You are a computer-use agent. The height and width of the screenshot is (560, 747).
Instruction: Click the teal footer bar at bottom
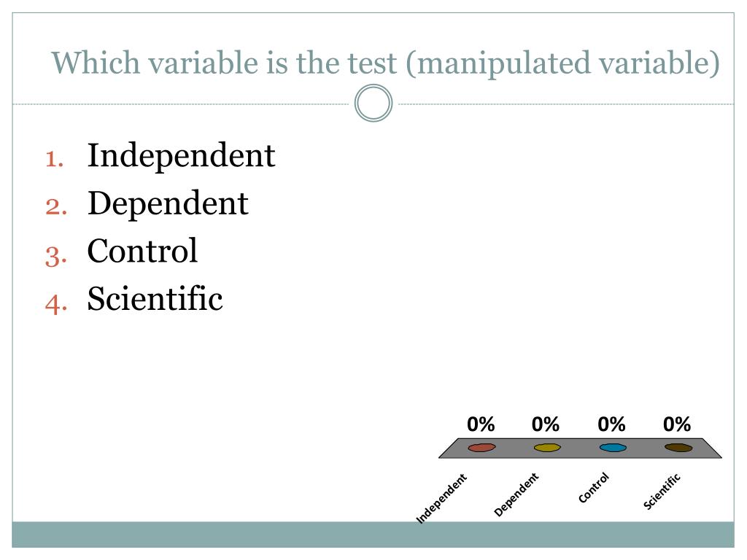pos(373,534)
